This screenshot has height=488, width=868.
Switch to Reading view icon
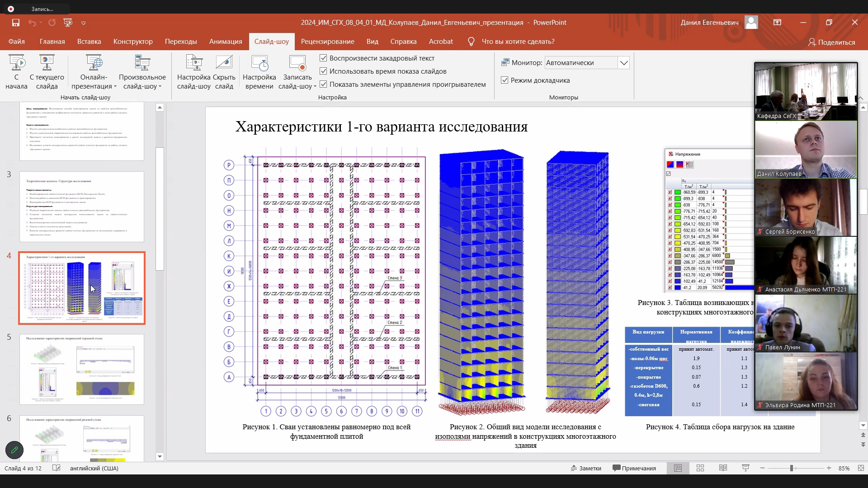coord(723,468)
